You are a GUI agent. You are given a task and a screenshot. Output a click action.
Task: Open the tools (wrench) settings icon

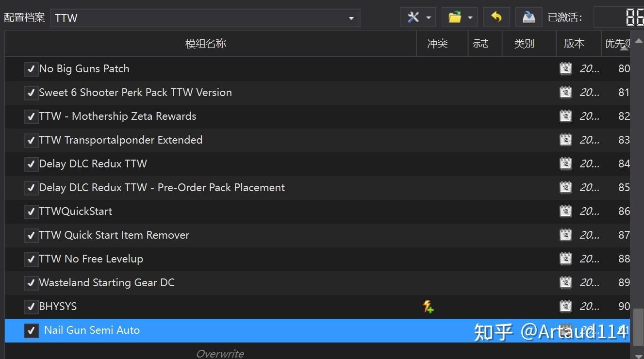414,16
